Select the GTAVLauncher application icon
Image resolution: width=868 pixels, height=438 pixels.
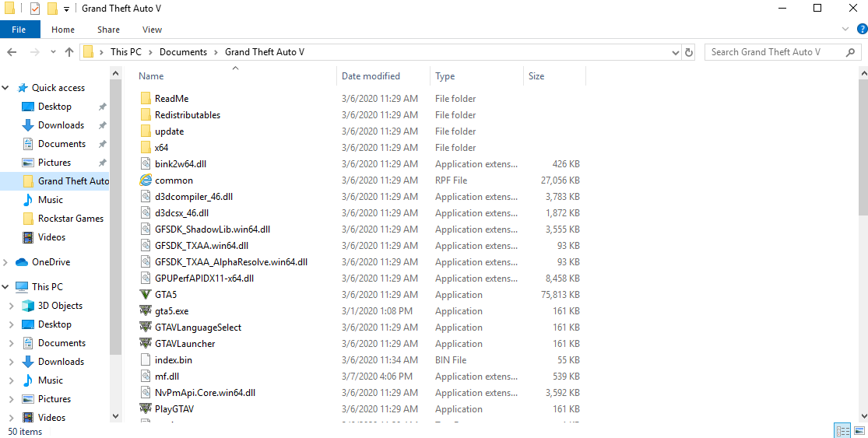[x=146, y=343]
